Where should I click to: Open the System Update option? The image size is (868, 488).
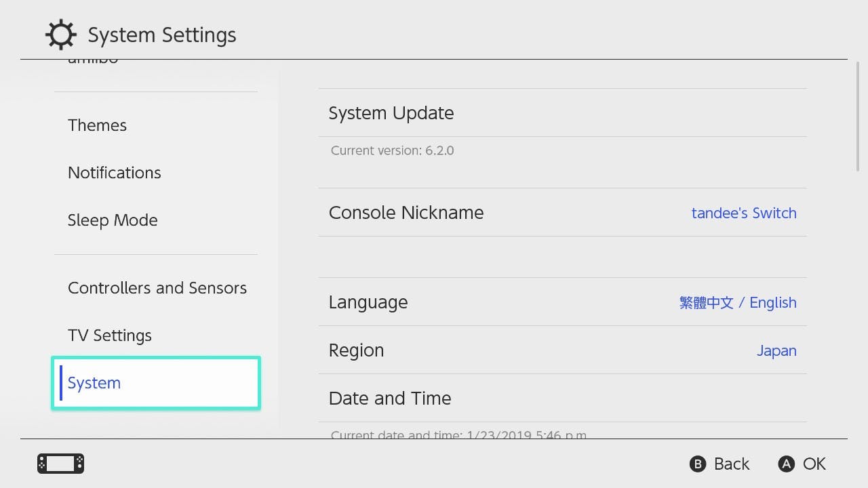pos(562,113)
